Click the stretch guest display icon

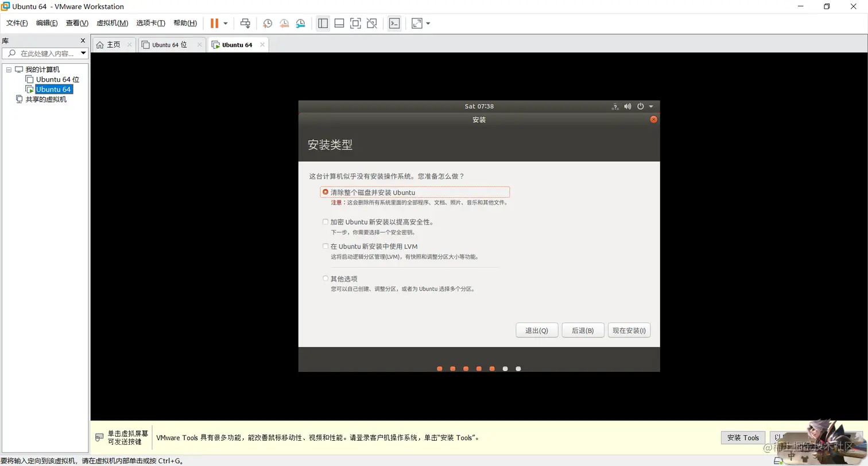coord(417,24)
